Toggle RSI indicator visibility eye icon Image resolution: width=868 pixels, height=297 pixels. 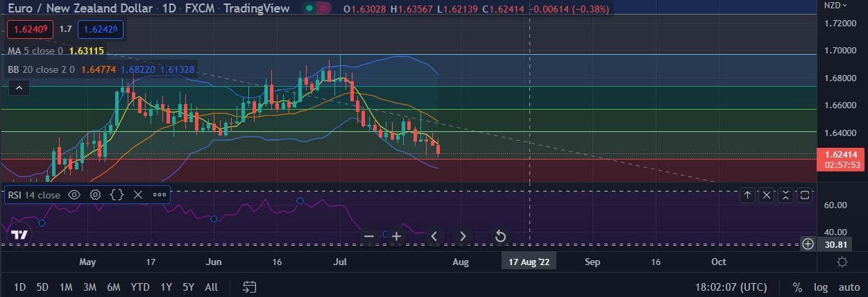pos(74,195)
